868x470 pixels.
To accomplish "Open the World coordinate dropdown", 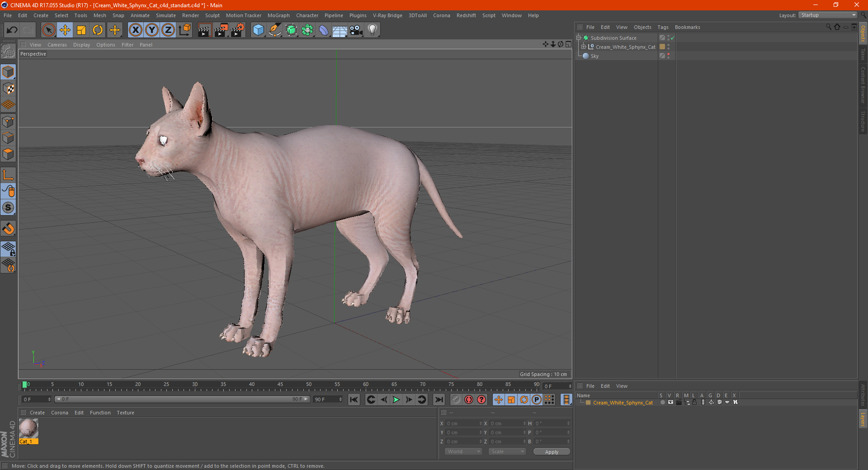I will pyautogui.click(x=463, y=451).
